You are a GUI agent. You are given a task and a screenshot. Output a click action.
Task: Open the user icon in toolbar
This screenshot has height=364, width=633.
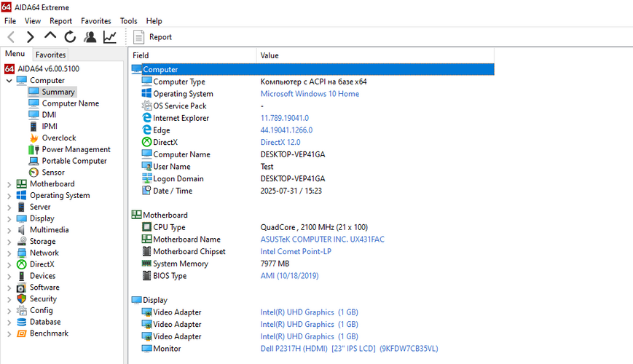tap(90, 37)
